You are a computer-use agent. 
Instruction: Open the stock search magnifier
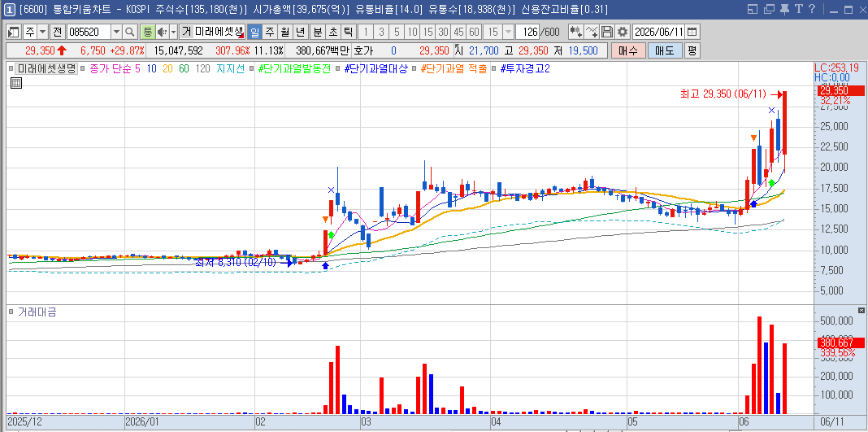point(129,32)
